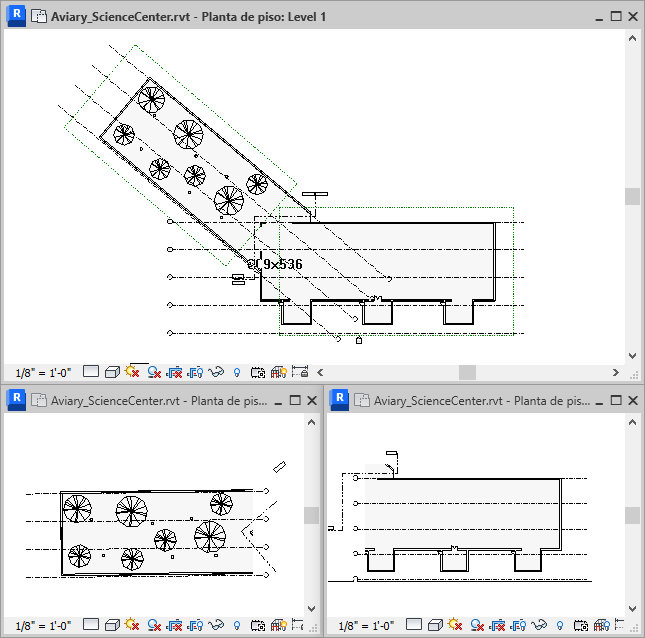Open Detail Level control in Level 1 view
645x638 pixels.
(91, 372)
